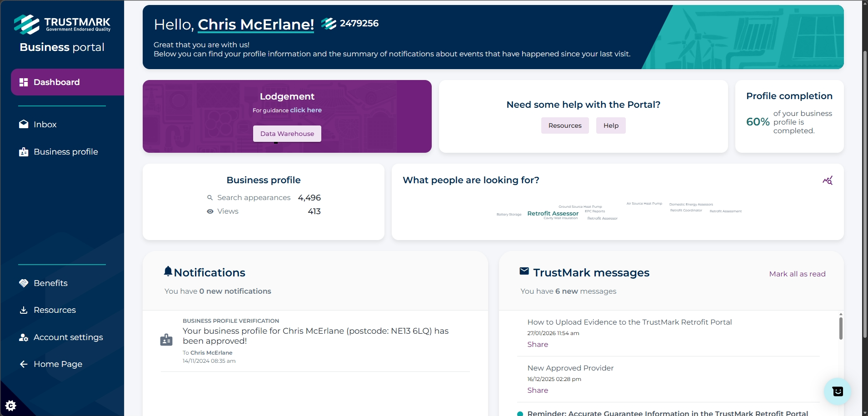
Task: Open Business profile from the sidebar menu
Action: pos(59,152)
